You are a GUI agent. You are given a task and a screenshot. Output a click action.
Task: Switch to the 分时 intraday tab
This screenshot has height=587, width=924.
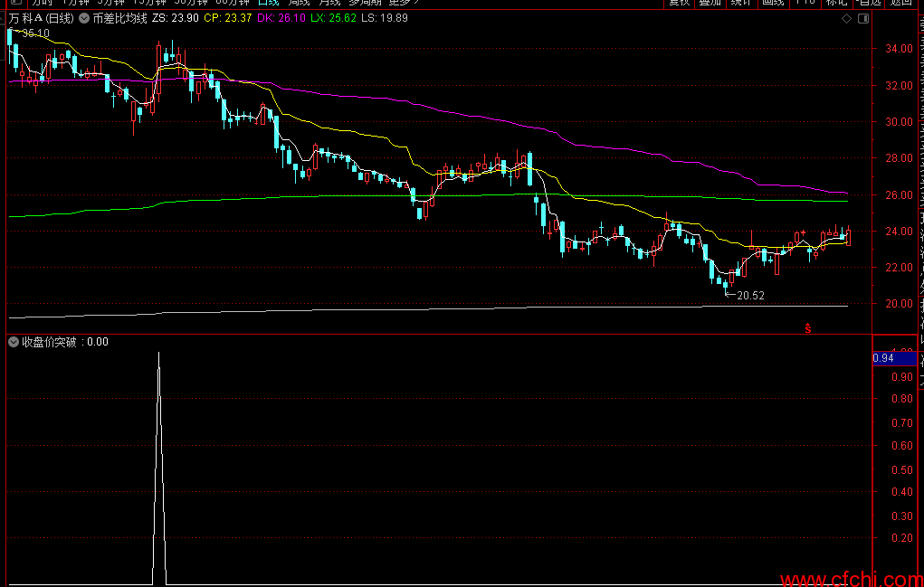(43, 3)
